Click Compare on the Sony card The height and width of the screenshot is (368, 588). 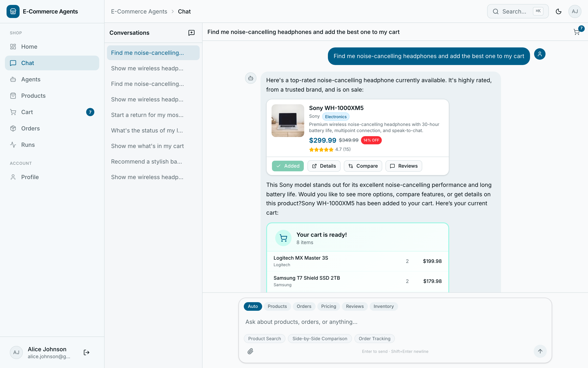coord(363,166)
